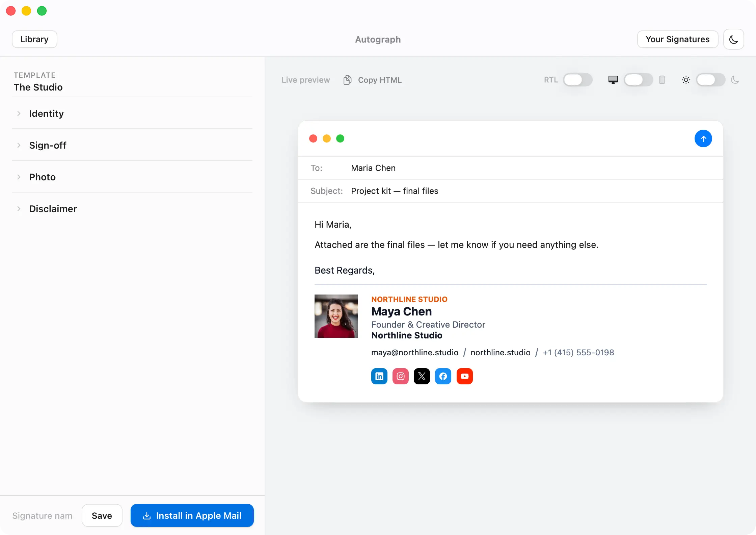Image resolution: width=756 pixels, height=535 pixels.
Task: Click the 'Live preview' label
Action: (306, 80)
